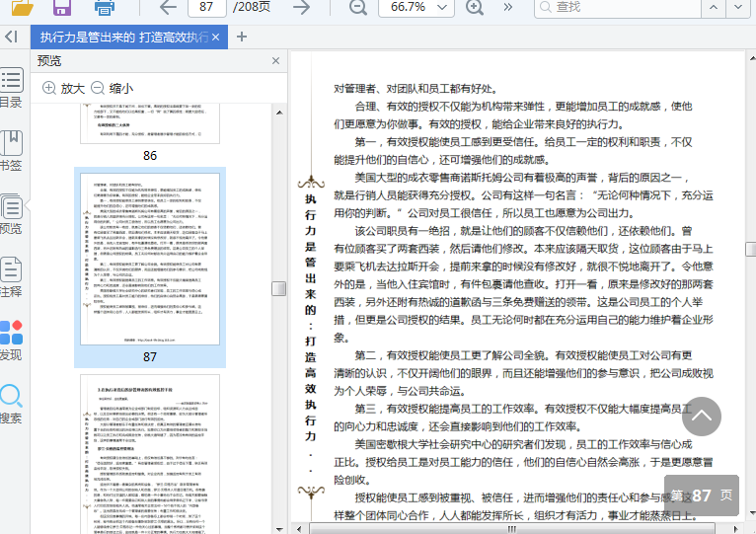This screenshot has height=534, width=756.
Task: Click 缩小 to shrink thumbnails
Action: click(x=113, y=88)
